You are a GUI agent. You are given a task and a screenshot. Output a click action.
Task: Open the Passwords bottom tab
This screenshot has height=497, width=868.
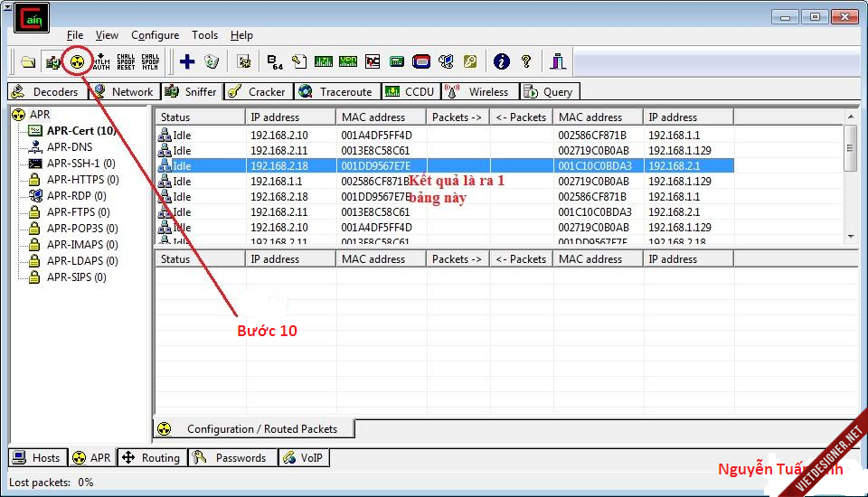pos(232,458)
